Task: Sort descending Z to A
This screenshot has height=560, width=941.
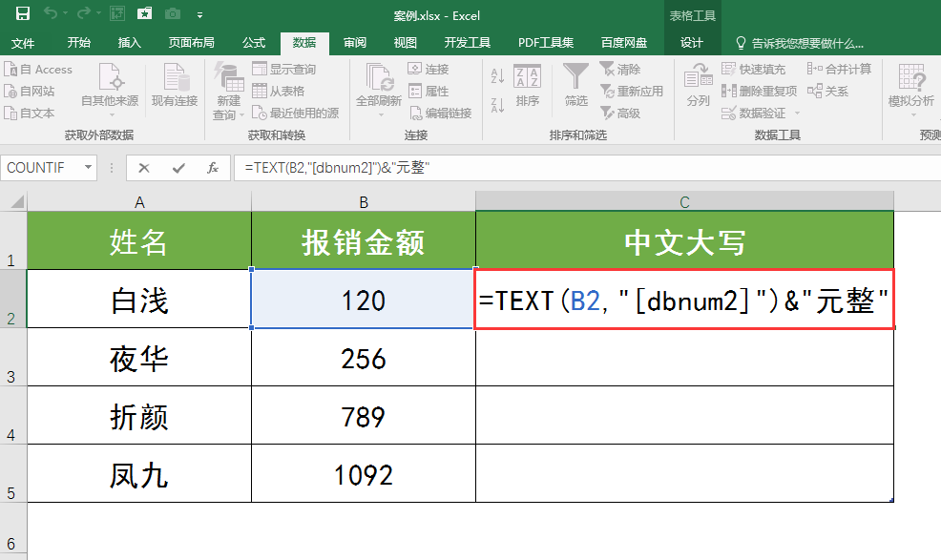Action: pyautogui.click(x=497, y=106)
